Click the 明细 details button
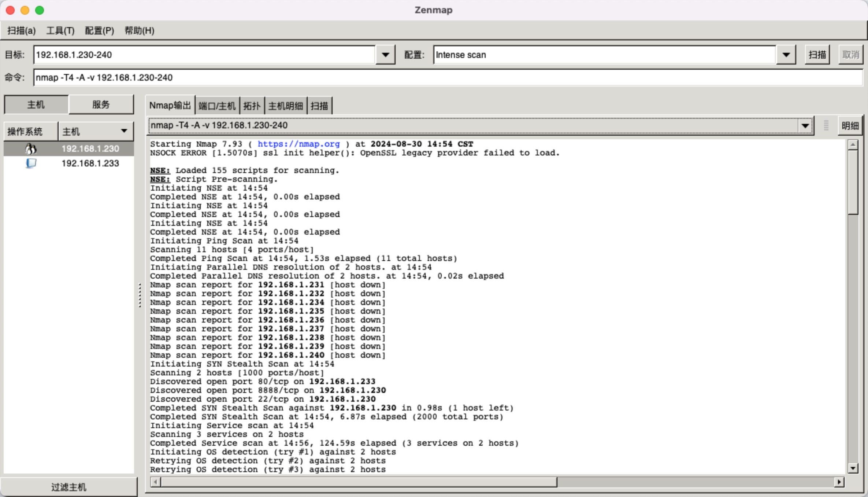Screen dimensions: 868x497 (850, 126)
